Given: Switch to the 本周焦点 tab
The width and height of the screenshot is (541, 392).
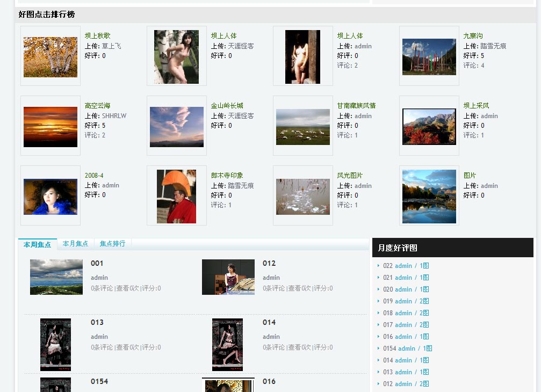Looking at the screenshot, I should [x=37, y=244].
